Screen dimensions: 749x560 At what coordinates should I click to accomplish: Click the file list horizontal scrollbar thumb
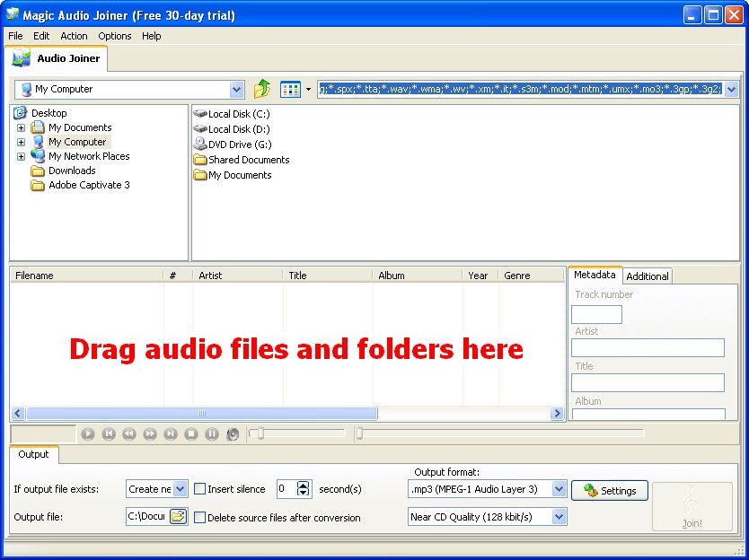coord(202,413)
